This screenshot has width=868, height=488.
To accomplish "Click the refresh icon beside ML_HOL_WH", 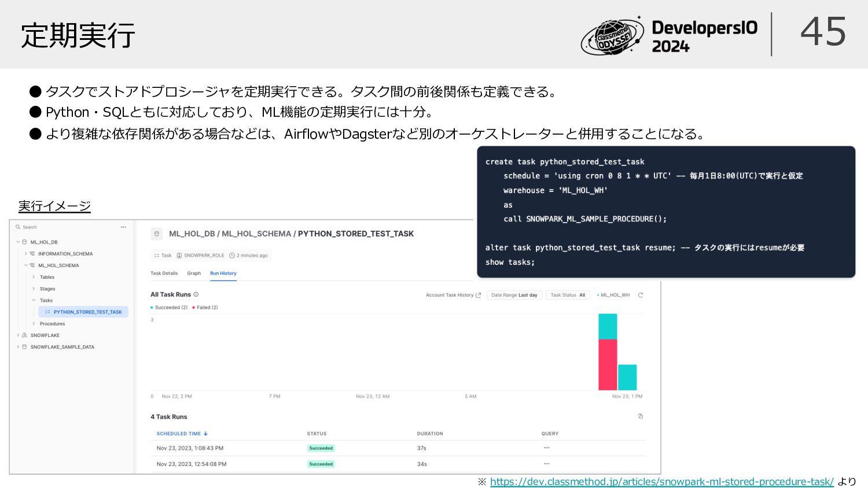I will point(641,295).
